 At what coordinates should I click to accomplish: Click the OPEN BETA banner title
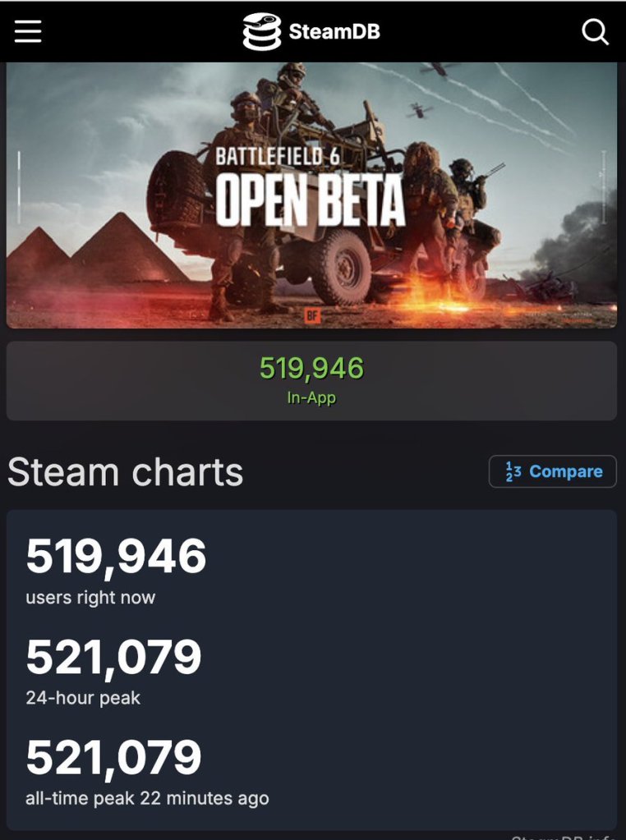[311, 200]
